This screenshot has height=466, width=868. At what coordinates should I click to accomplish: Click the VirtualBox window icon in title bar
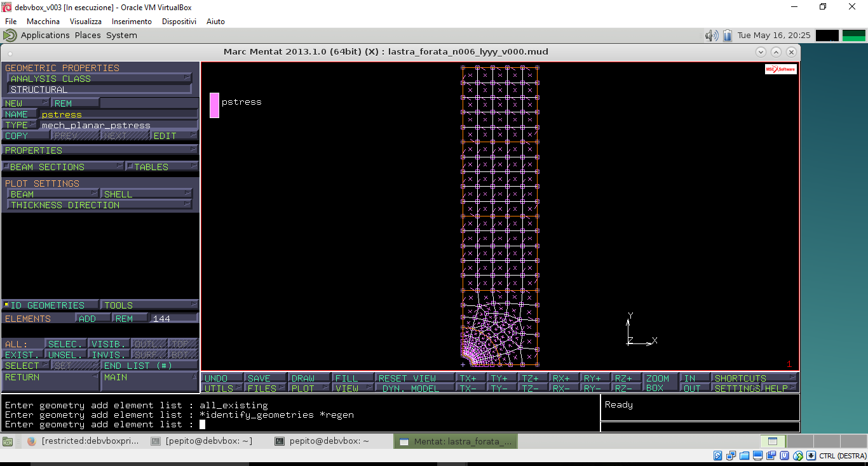point(6,7)
